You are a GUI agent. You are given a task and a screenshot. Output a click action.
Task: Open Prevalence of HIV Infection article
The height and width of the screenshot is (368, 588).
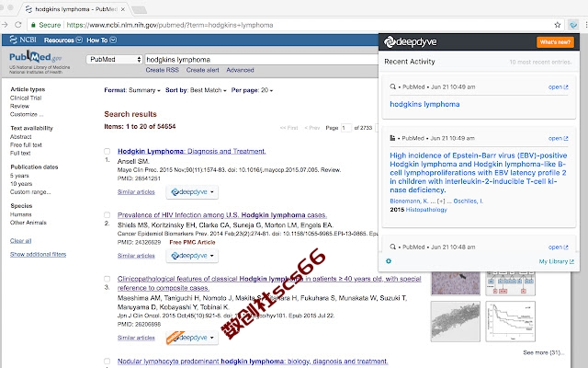[222, 214]
